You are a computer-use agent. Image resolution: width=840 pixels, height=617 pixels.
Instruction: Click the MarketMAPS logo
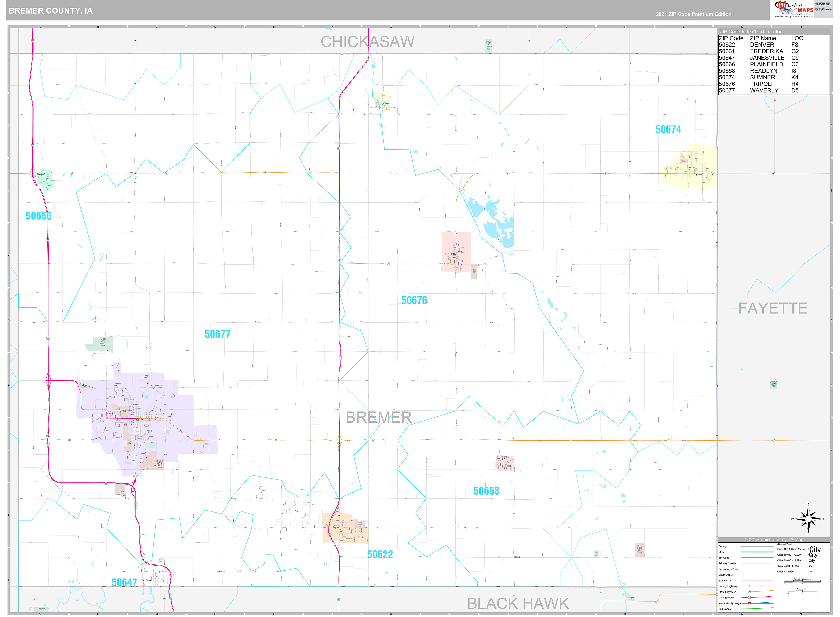tap(793, 8)
